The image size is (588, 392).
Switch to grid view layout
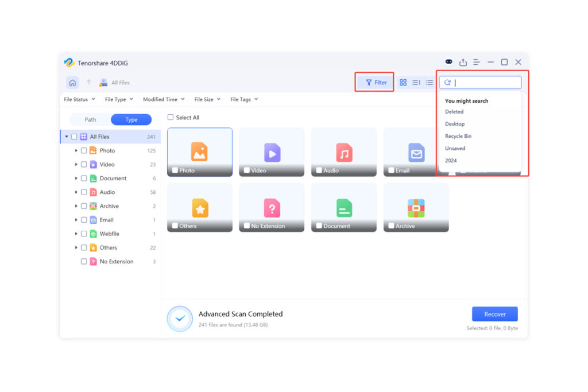click(403, 82)
